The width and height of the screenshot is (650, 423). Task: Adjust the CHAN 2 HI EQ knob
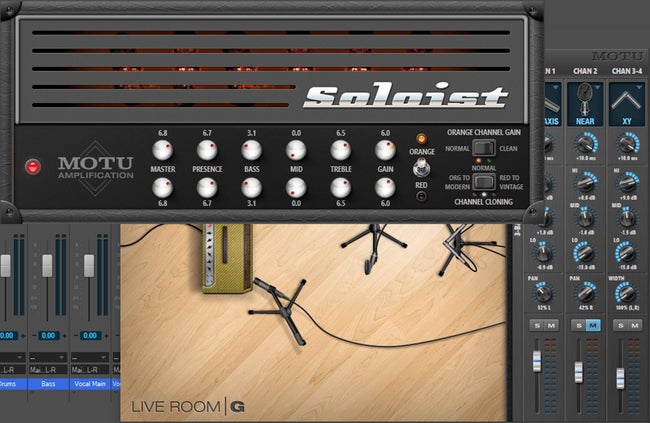pos(585,182)
